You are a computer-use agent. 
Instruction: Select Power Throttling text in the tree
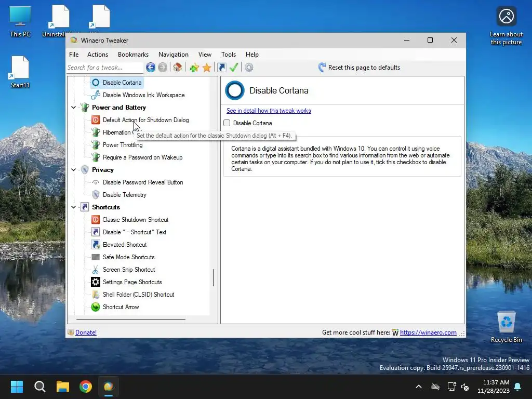coord(123,145)
